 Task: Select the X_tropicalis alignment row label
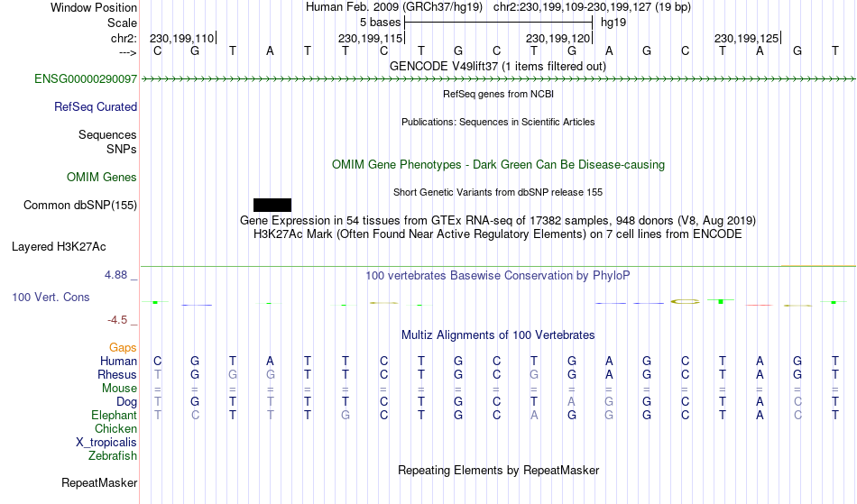click(x=106, y=443)
